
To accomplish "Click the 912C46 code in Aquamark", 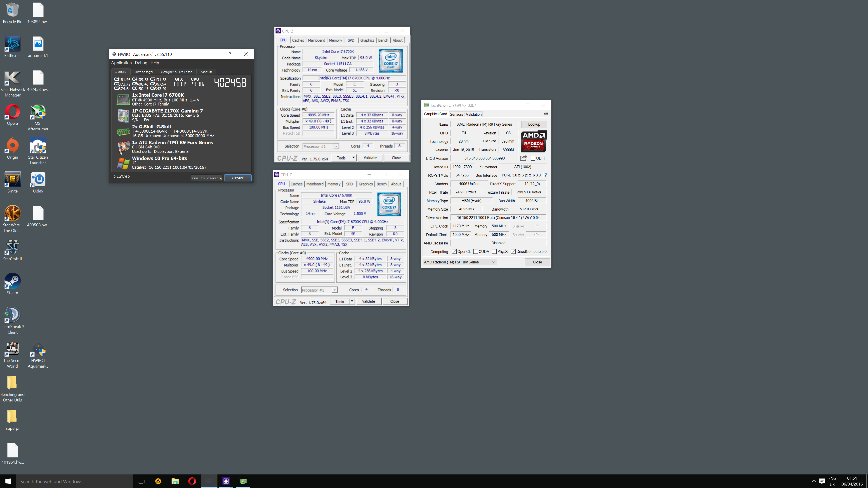I will (x=122, y=176).
